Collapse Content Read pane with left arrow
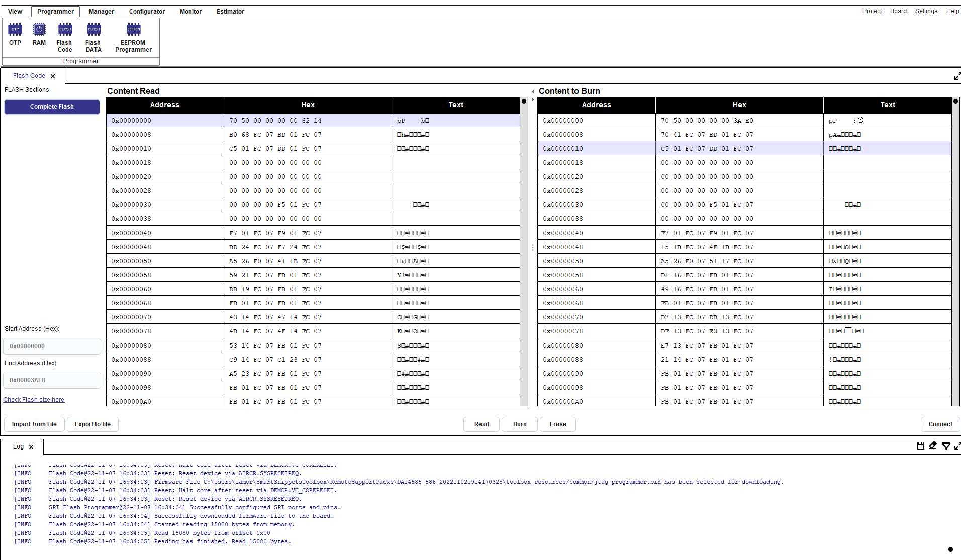The width and height of the screenshot is (961, 560). pos(533,91)
